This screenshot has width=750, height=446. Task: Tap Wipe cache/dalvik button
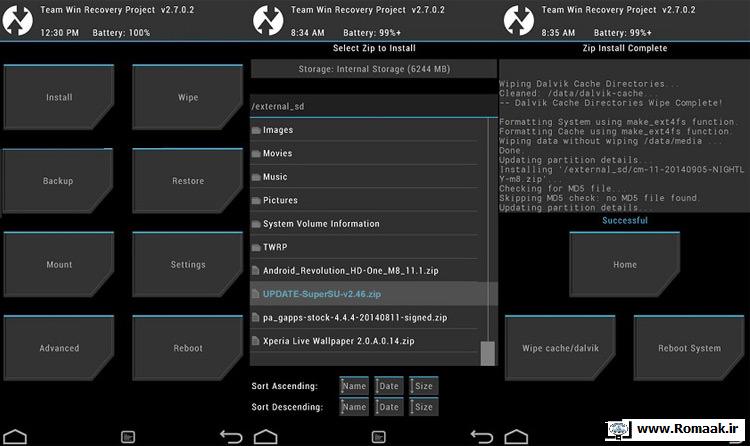[x=560, y=348]
